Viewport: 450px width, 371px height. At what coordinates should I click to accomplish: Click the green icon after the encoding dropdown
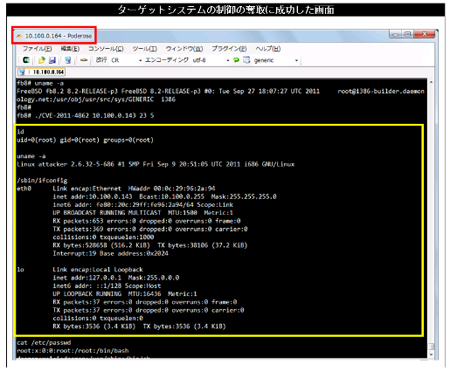pos(236,60)
